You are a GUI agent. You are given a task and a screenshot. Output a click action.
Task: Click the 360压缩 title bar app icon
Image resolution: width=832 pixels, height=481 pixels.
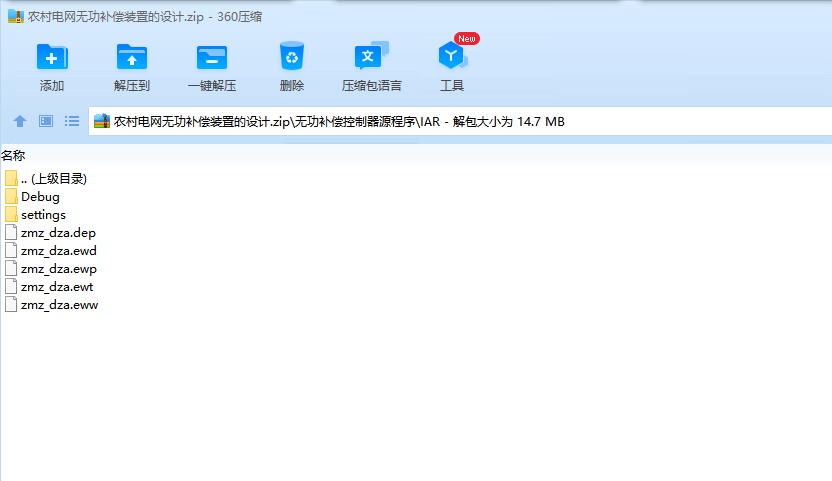point(16,16)
